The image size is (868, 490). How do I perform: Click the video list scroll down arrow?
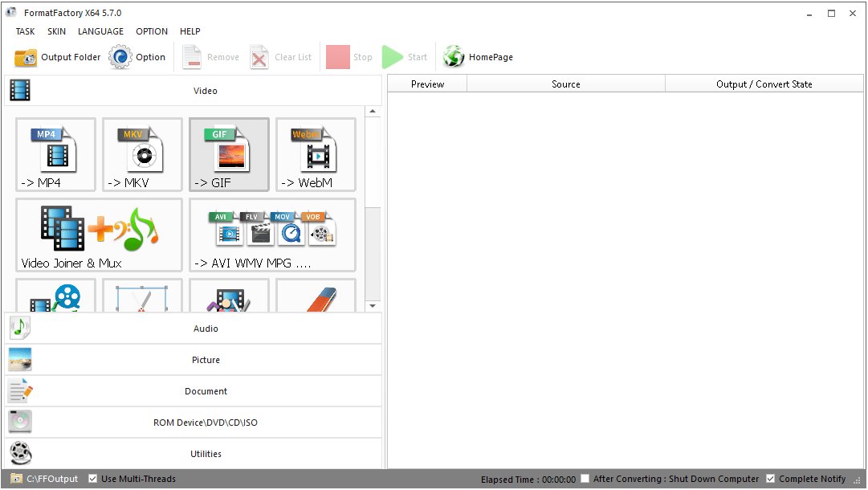(373, 305)
